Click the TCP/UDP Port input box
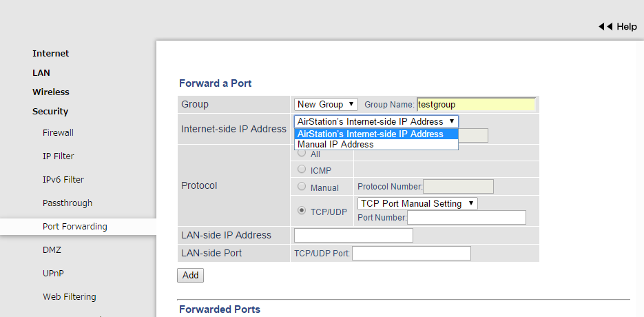The height and width of the screenshot is (317, 644). pyautogui.click(x=411, y=253)
